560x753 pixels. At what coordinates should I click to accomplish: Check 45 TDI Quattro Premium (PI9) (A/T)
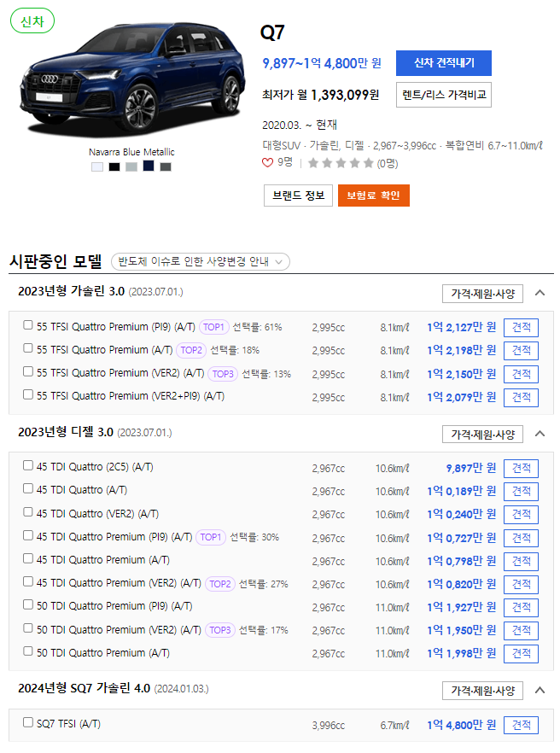point(28,535)
